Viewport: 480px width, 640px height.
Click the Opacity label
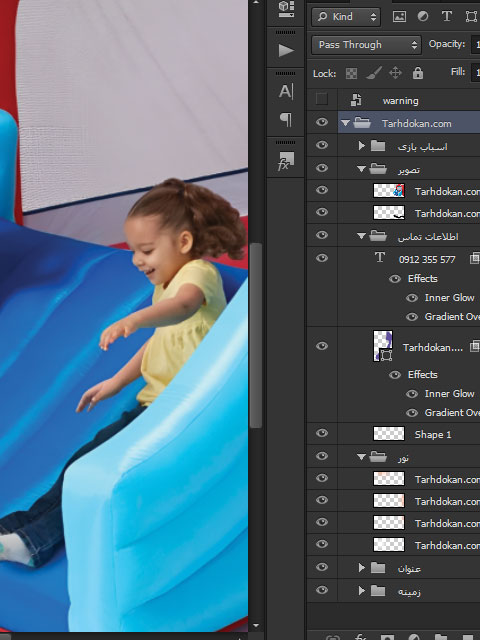(x=447, y=44)
